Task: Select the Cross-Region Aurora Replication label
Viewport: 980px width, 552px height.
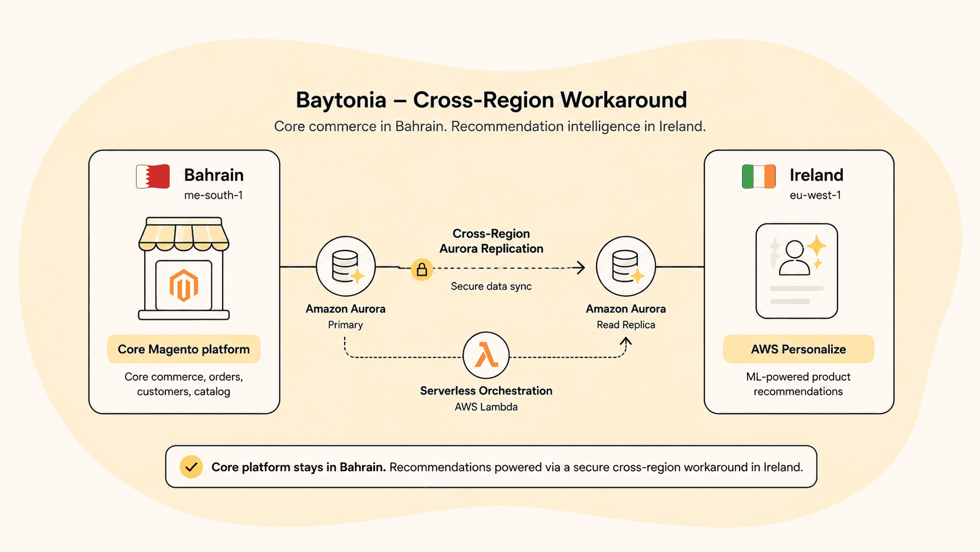Action: 491,241
